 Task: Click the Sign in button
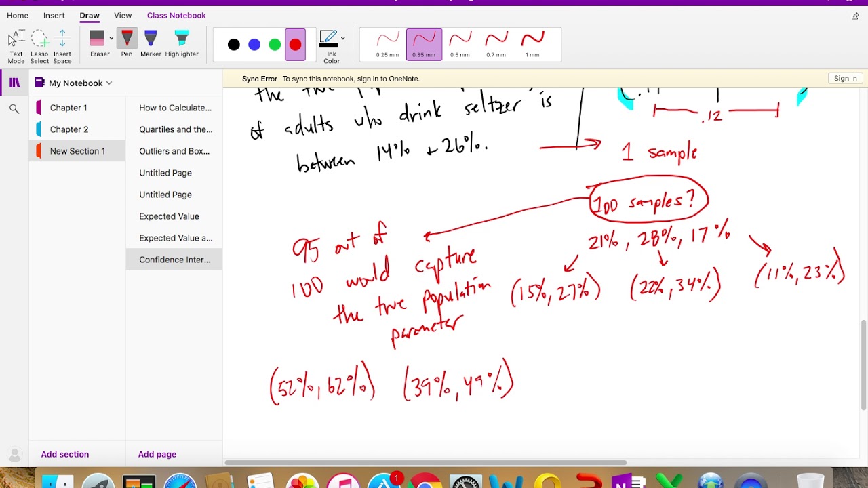pos(845,79)
